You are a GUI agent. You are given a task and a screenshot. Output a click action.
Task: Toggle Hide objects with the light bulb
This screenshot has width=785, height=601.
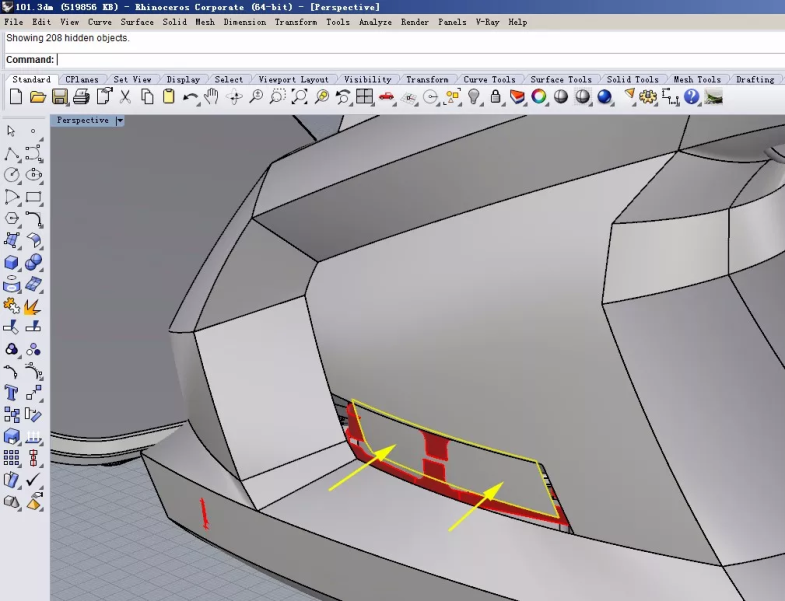coord(474,97)
